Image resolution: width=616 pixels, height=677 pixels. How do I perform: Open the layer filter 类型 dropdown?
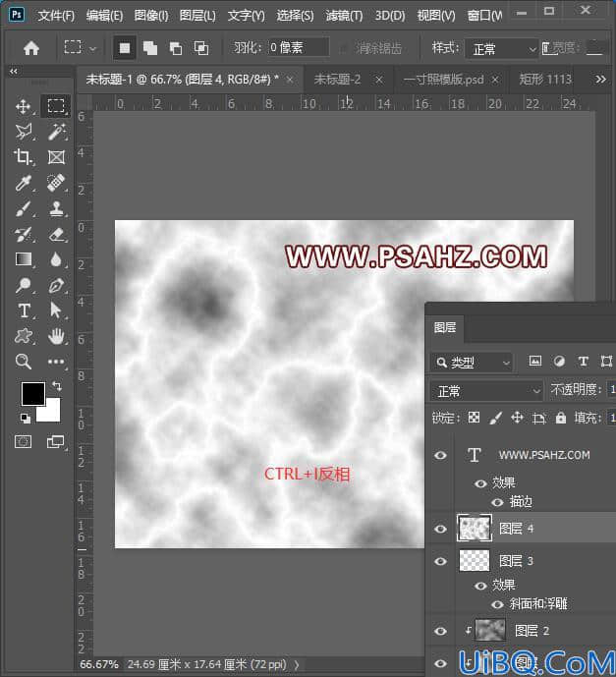pos(472,363)
